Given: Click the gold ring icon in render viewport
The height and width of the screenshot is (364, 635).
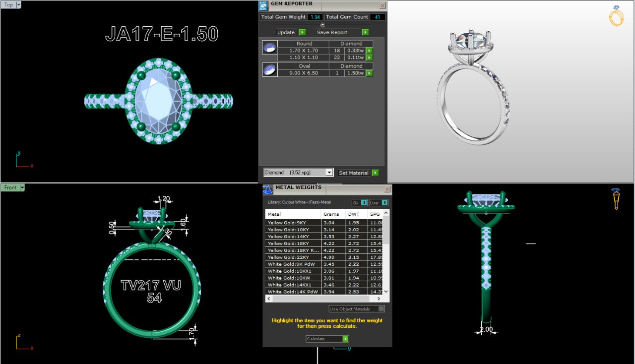Looking at the screenshot, I should point(616,16).
